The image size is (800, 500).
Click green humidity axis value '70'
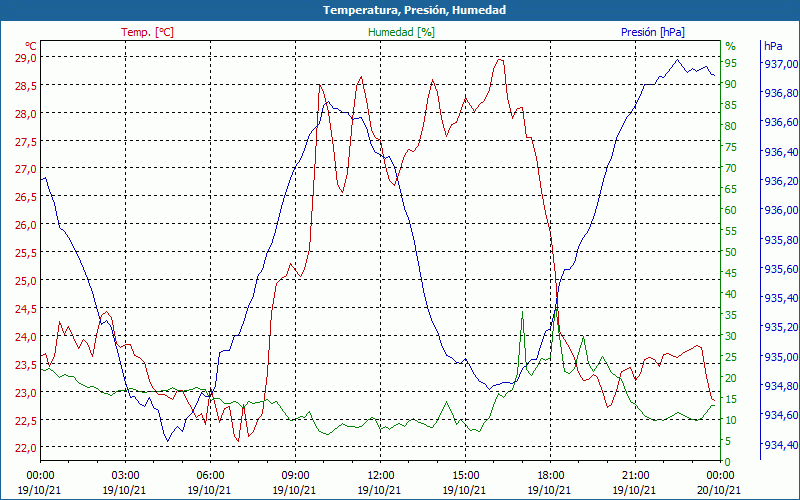(x=731, y=168)
